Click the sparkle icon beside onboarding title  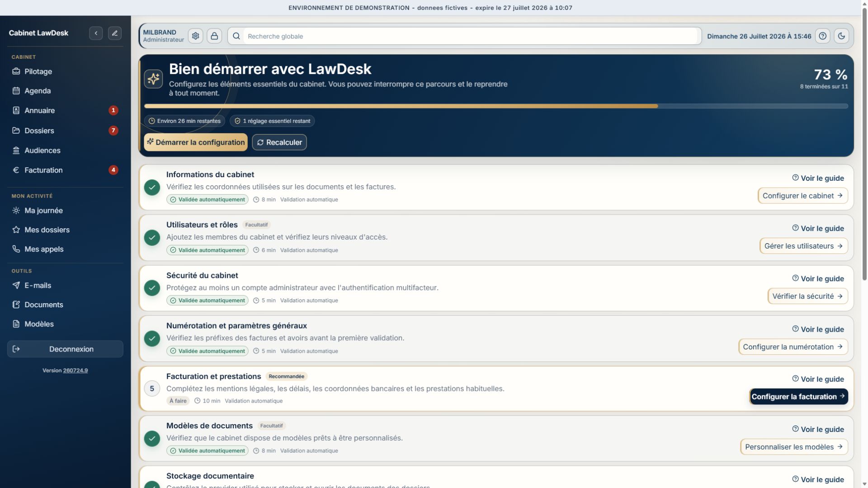click(x=154, y=79)
